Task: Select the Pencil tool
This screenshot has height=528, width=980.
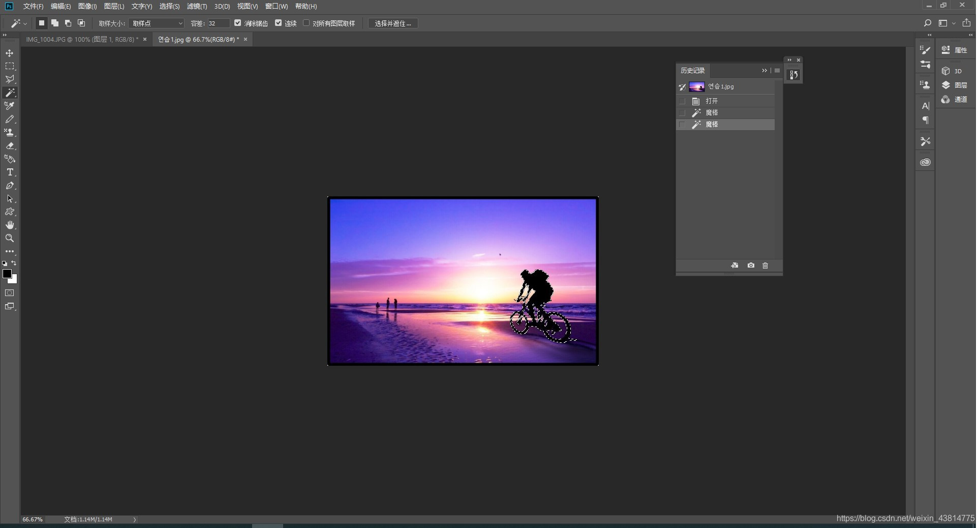Action: click(10, 119)
